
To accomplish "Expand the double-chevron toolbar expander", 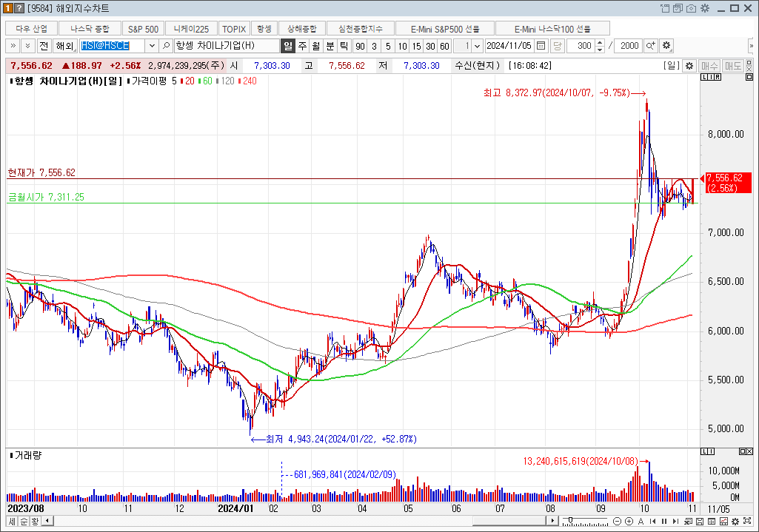I will [x=13, y=46].
